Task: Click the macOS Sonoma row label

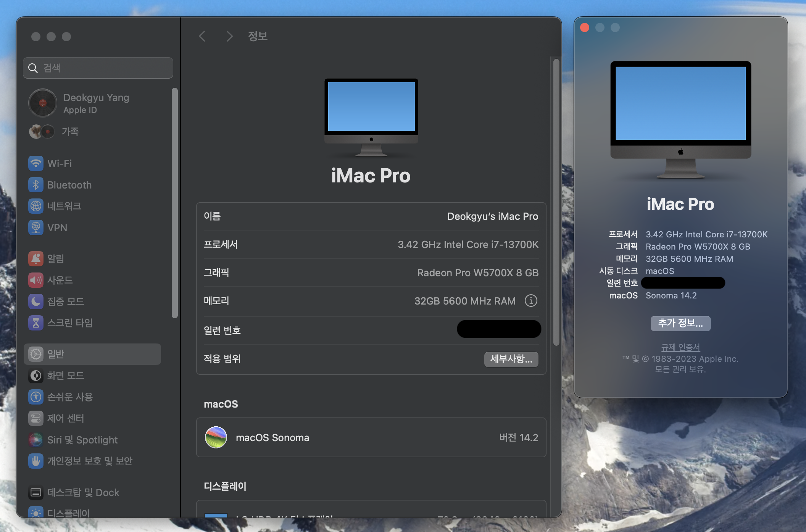Action: (272, 438)
